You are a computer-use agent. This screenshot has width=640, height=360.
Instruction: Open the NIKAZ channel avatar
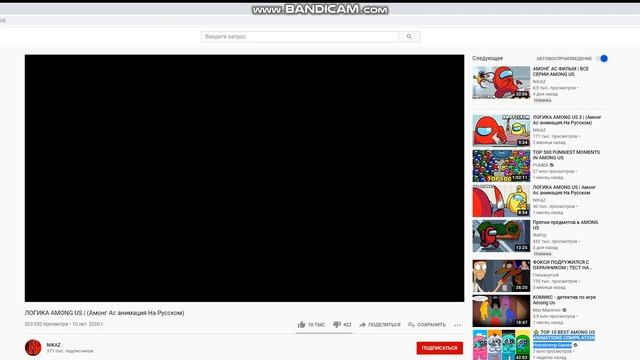33,348
